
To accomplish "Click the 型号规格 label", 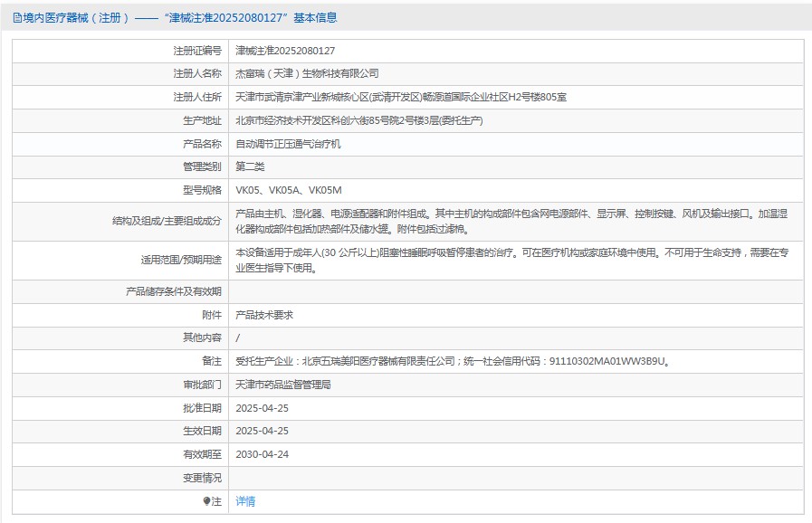I will point(202,190).
